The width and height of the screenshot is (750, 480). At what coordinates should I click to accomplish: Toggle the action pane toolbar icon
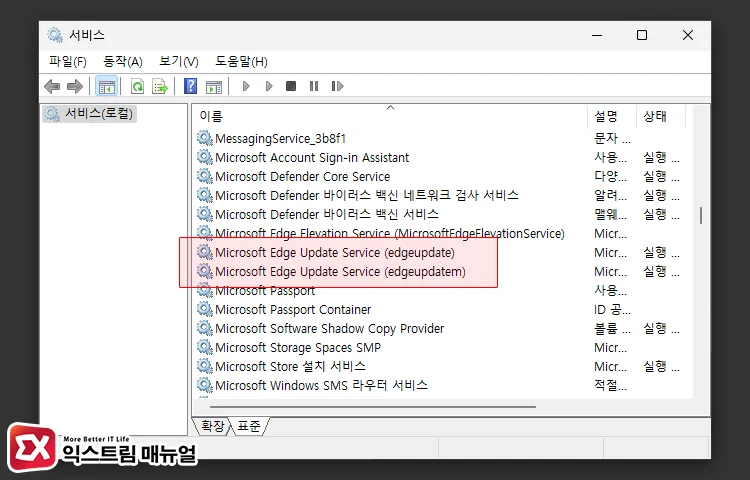coord(214,87)
